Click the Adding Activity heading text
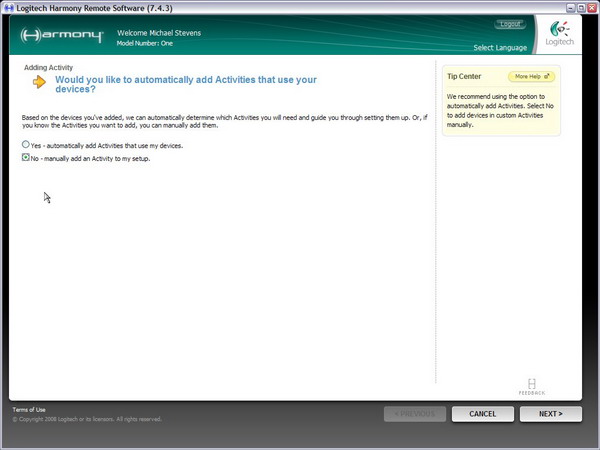This screenshot has height=450, width=600. (x=48, y=68)
